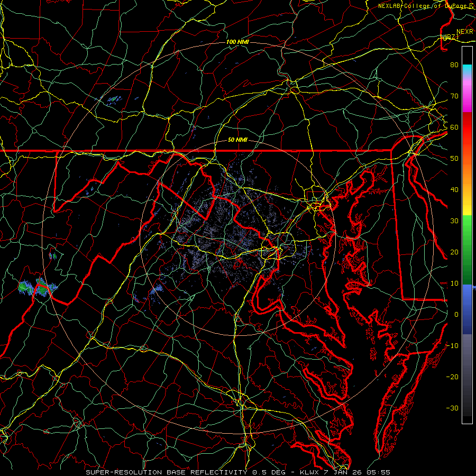This screenshot has height=476, width=476.
Task: Click the largest green reflectivity echo cluster
Action: (x=38, y=287)
